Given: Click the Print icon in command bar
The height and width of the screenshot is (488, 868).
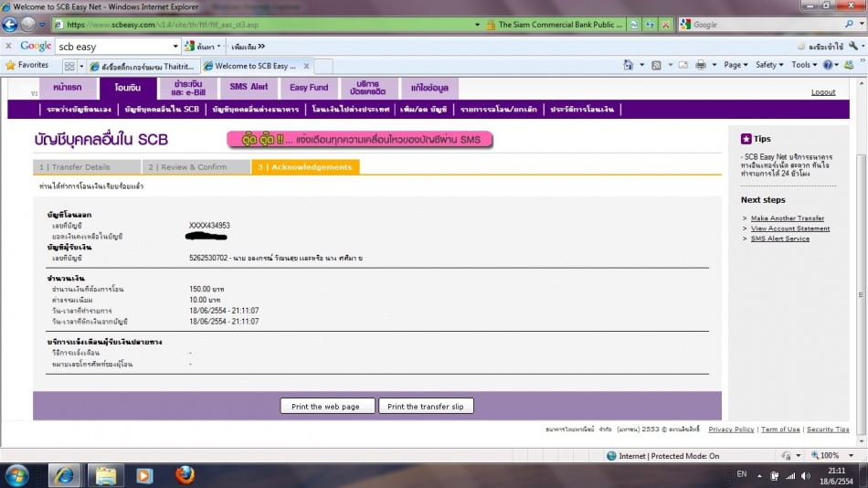Looking at the screenshot, I should pos(700,65).
